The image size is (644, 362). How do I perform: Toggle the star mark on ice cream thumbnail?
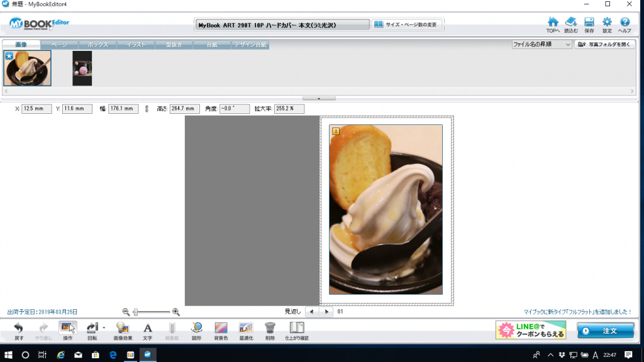pyautogui.click(x=9, y=56)
